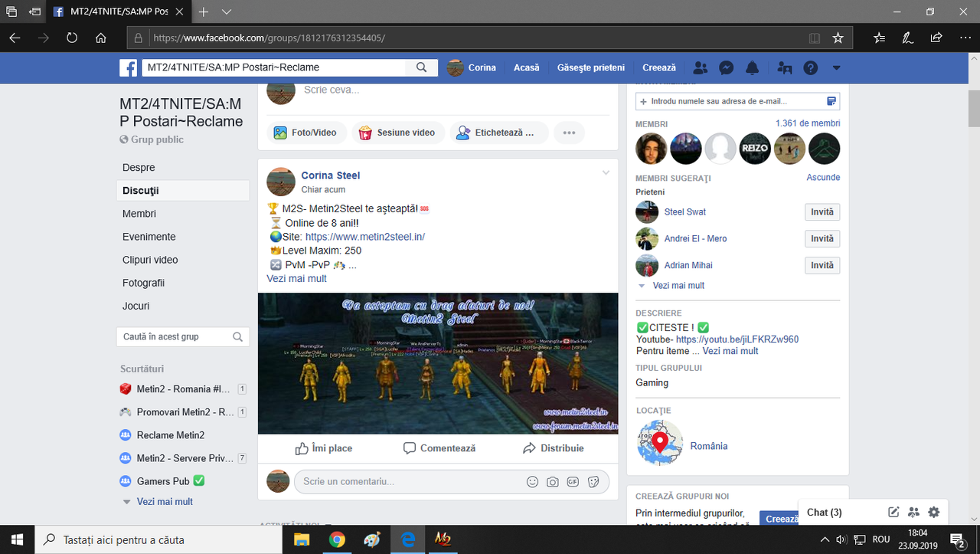This screenshot has height=554, width=980.
Task: Expand more post options ellipsis button
Action: [x=569, y=133]
